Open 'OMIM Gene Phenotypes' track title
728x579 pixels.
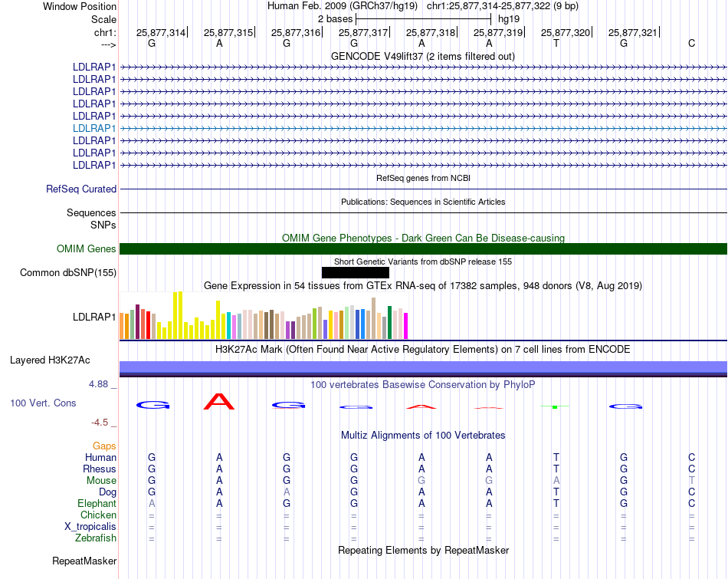[423, 238]
